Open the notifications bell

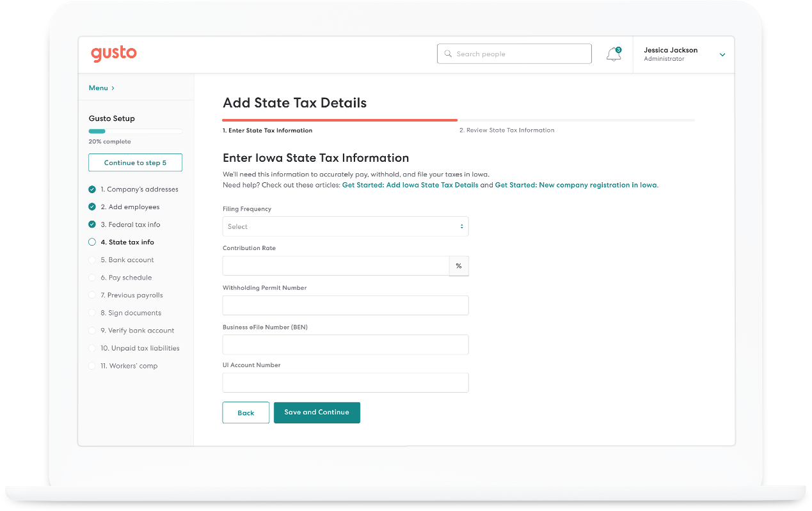[x=613, y=54]
